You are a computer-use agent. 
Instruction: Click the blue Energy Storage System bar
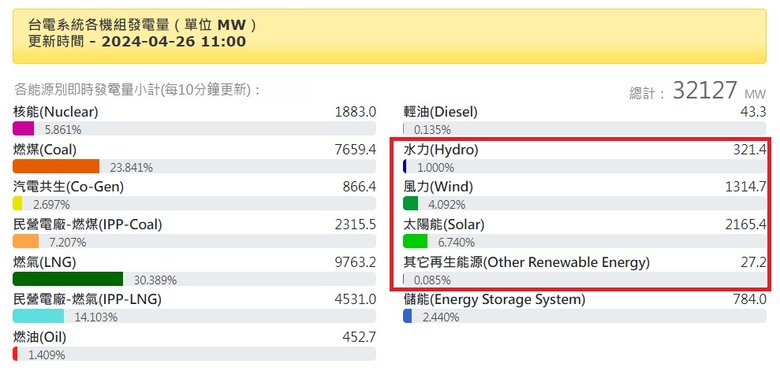407,316
